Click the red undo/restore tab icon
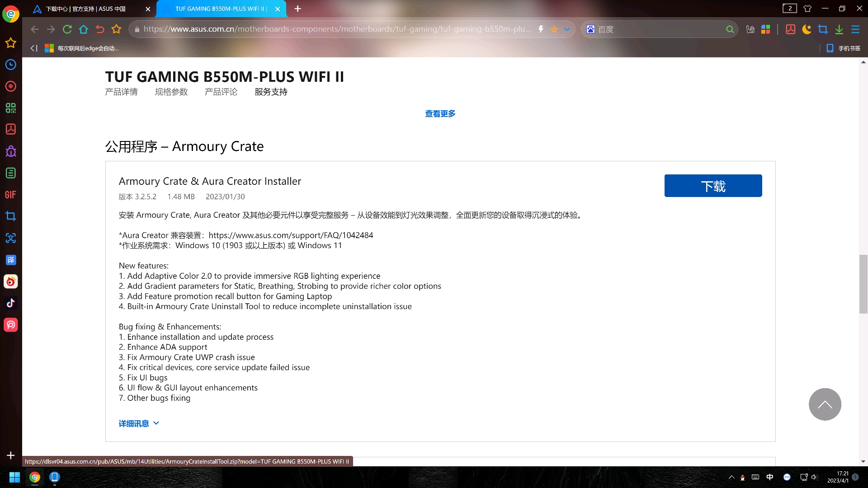The height and width of the screenshot is (488, 868). (x=100, y=29)
